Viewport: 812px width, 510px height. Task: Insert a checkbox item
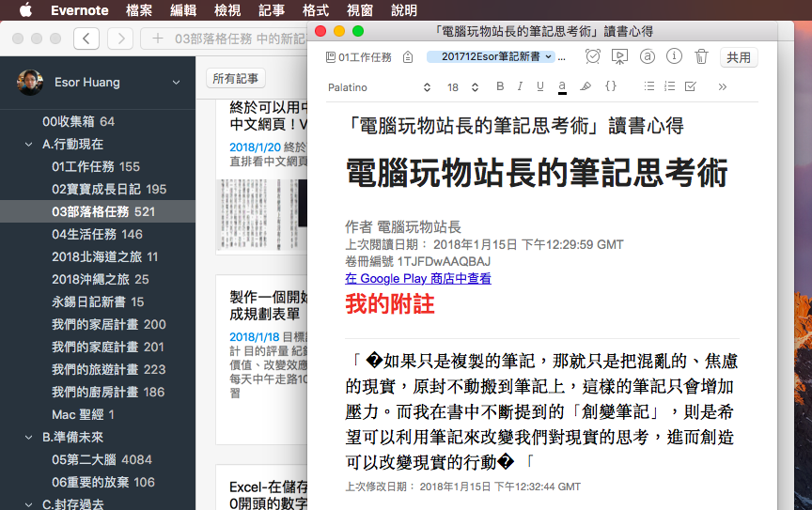[x=691, y=86]
